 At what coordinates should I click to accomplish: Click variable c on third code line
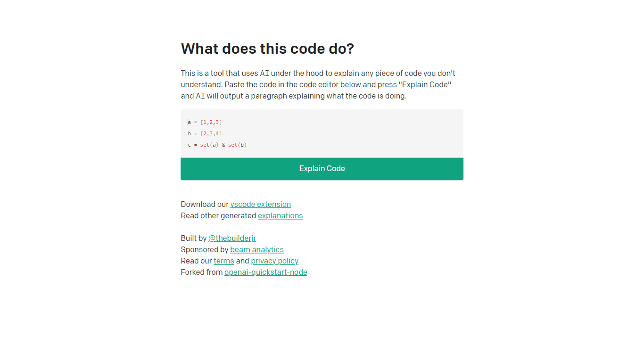coord(190,145)
